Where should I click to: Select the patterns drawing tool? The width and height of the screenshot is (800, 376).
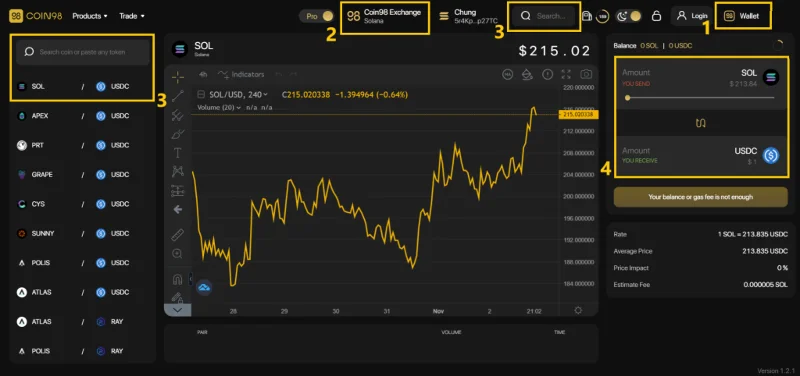[x=178, y=171]
